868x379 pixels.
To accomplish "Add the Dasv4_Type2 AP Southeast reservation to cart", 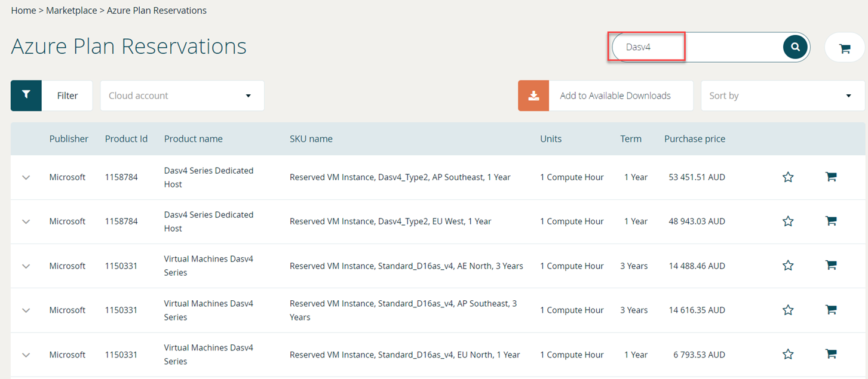I will pyautogui.click(x=830, y=177).
